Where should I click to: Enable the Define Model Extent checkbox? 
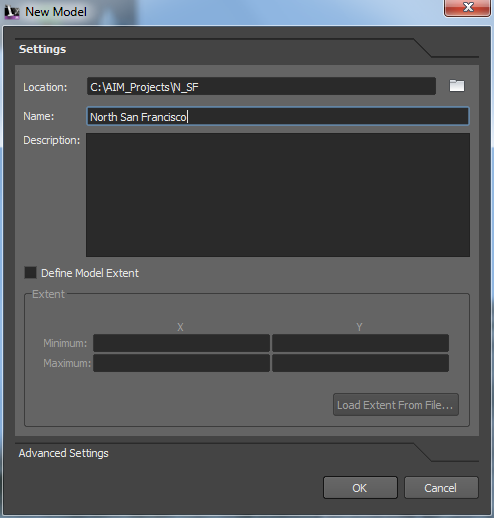click(x=30, y=273)
